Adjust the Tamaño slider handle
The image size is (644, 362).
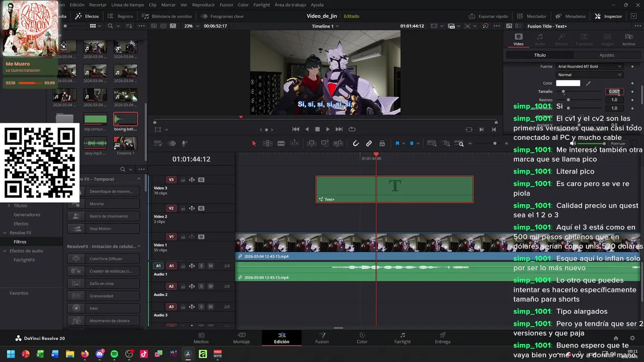[x=563, y=92]
